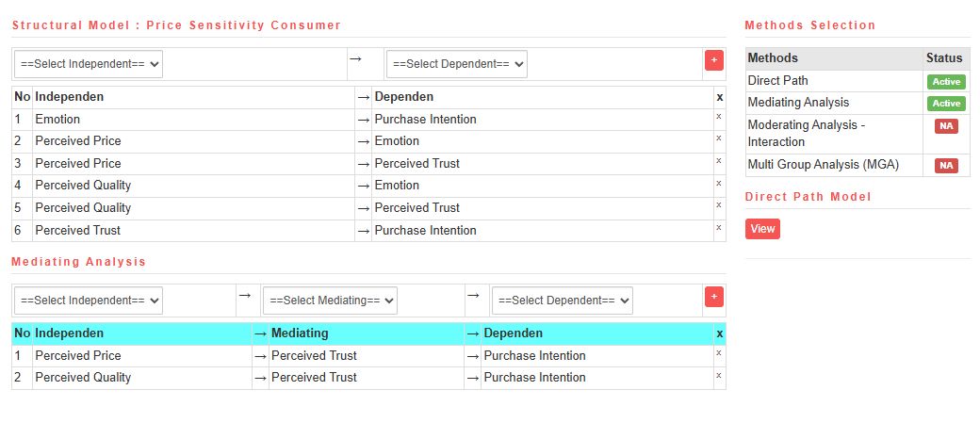The width and height of the screenshot is (980, 439).
Task: Delete the Perceived Quality to Emotion row
Action: [x=719, y=183]
